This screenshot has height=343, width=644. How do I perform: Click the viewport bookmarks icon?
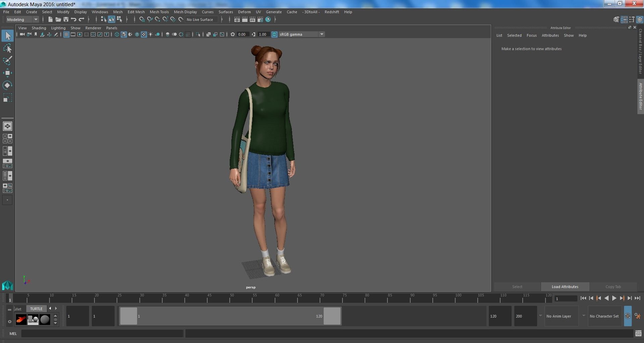point(36,34)
